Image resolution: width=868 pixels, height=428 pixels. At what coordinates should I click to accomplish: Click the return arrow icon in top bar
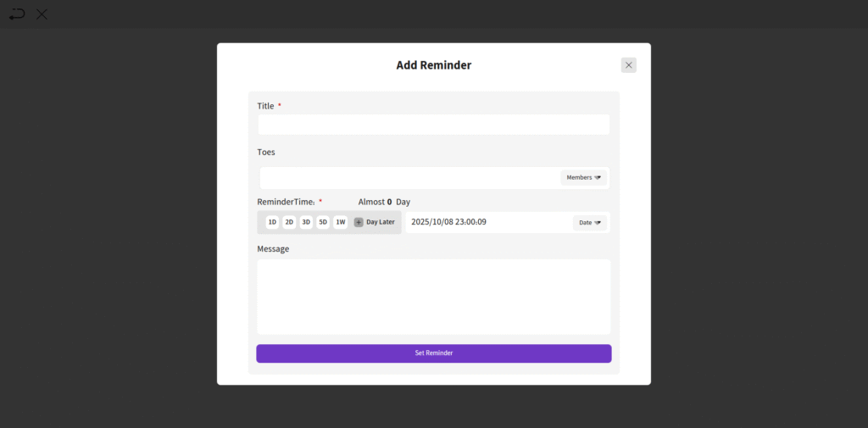coord(17,14)
